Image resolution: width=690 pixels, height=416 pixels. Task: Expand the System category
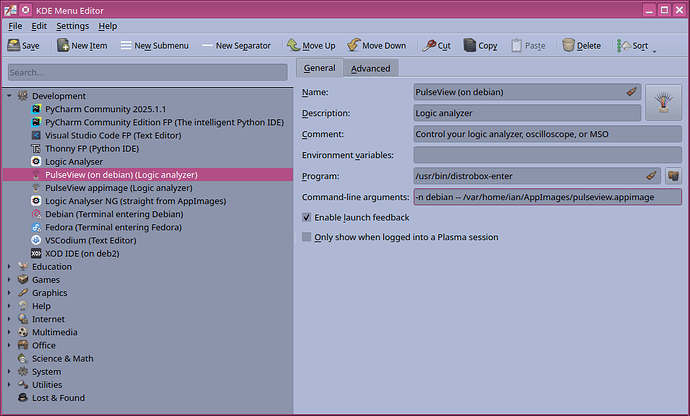[9, 372]
